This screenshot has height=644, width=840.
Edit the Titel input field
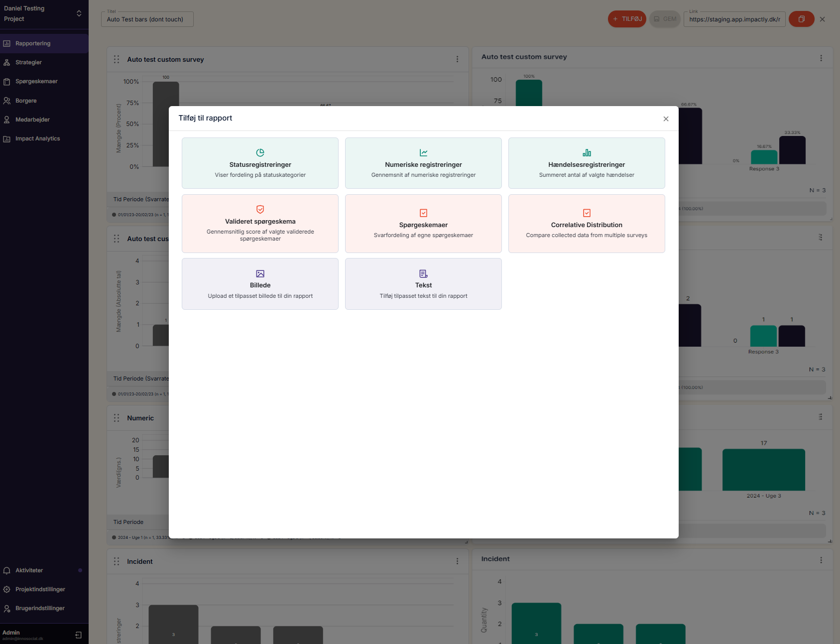[x=147, y=19]
